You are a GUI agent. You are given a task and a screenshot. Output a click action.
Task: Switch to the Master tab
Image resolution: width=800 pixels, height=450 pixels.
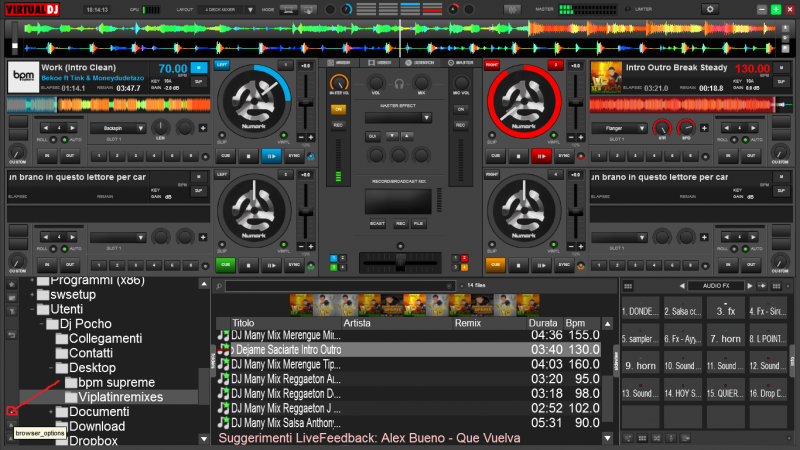[x=461, y=63]
